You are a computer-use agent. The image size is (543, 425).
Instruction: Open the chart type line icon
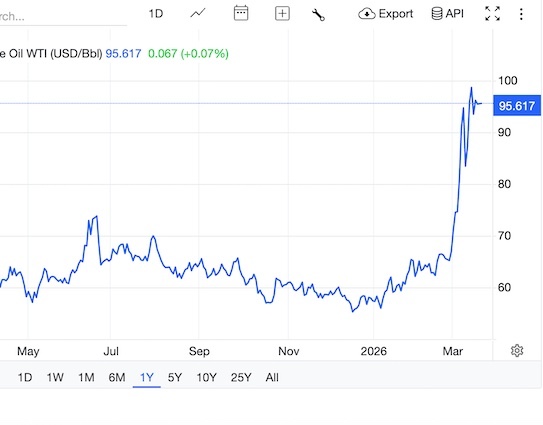coord(198,14)
